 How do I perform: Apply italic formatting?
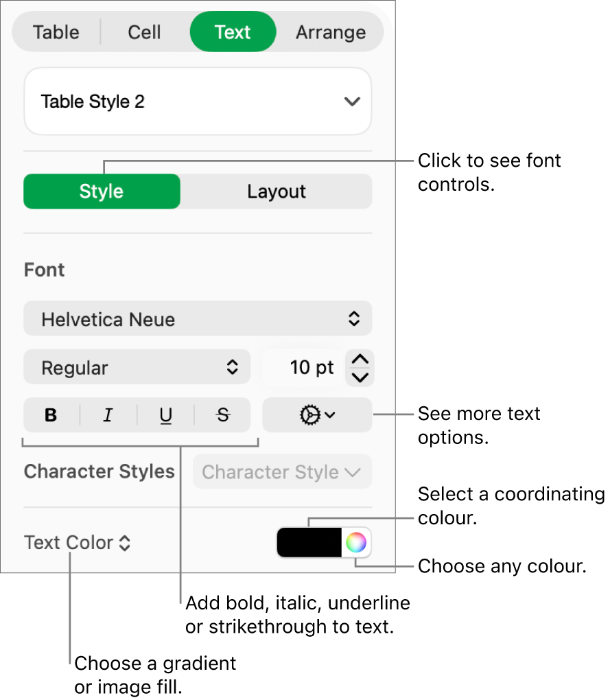108,415
